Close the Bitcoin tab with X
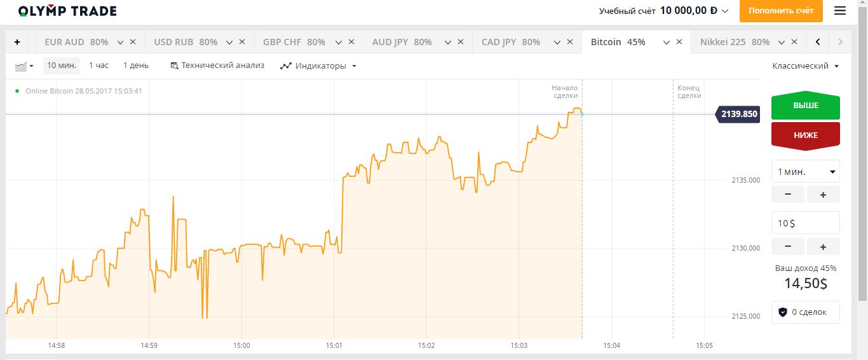 point(679,42)
